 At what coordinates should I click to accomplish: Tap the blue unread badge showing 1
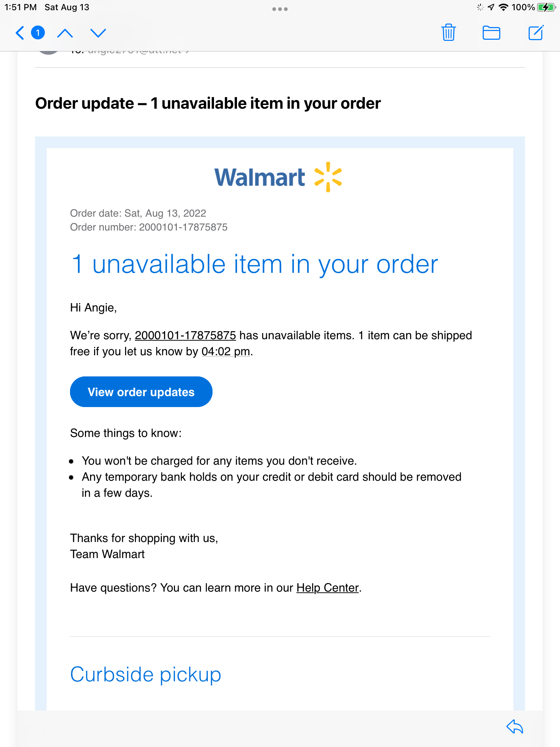[x=38, y=32]
